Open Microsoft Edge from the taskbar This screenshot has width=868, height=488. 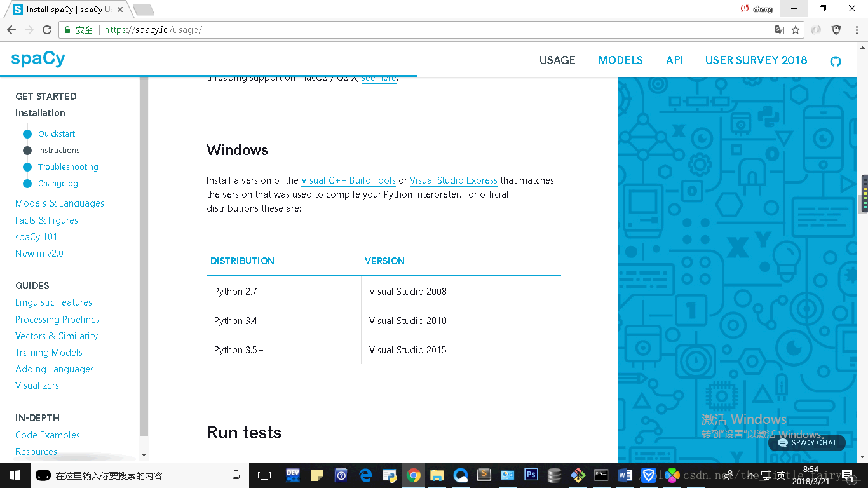pyautogui.click(x=365, y=475)
